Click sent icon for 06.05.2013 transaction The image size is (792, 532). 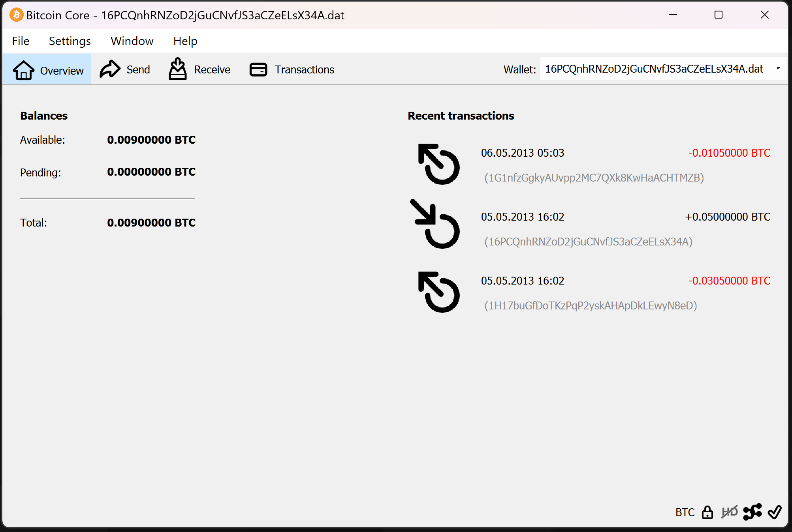pos(438,165)
